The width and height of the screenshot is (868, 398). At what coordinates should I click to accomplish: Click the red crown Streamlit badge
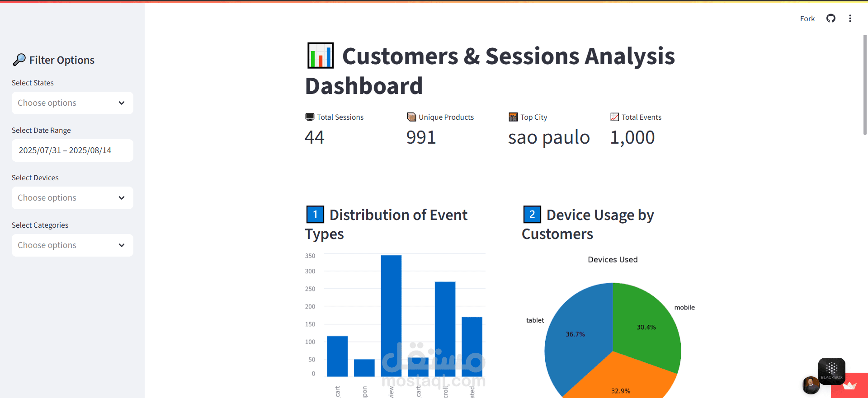pos(850,386)
